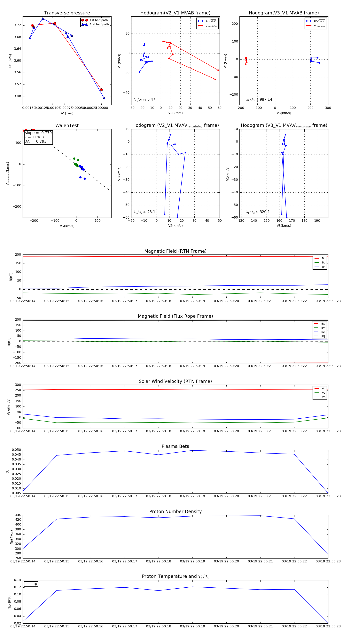Click the 'Vsw(km/s)' axis label
This screenshot has height=644, width=351.
tap(9, 407)
